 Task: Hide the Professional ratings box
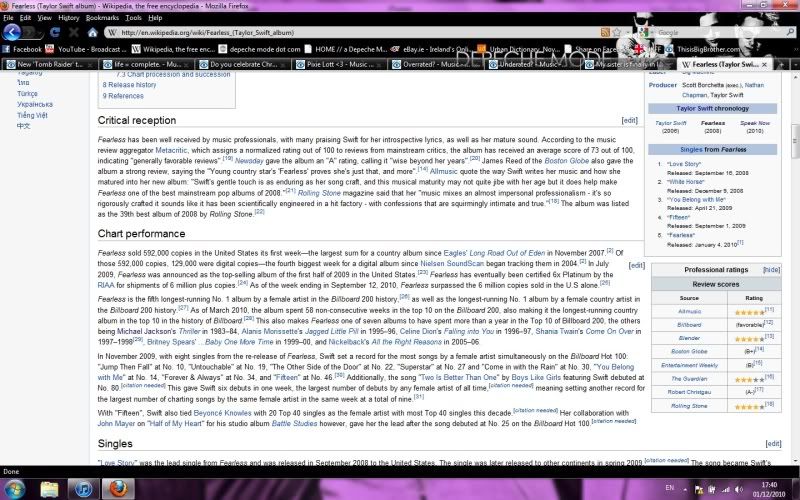pos(771,269)
